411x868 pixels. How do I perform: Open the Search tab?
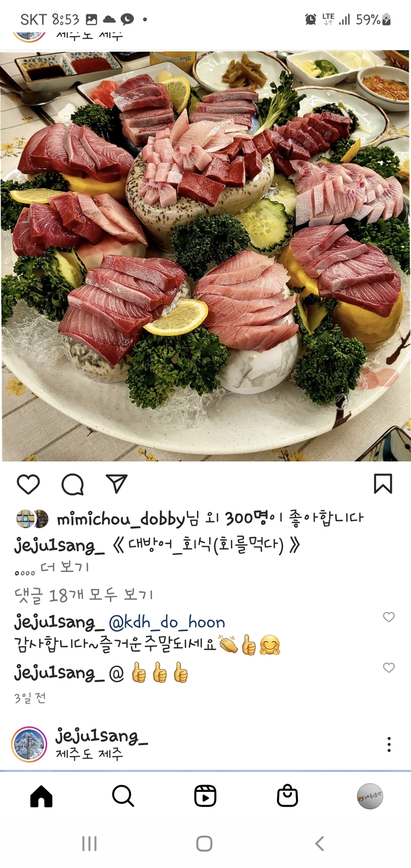pos(123,796)
